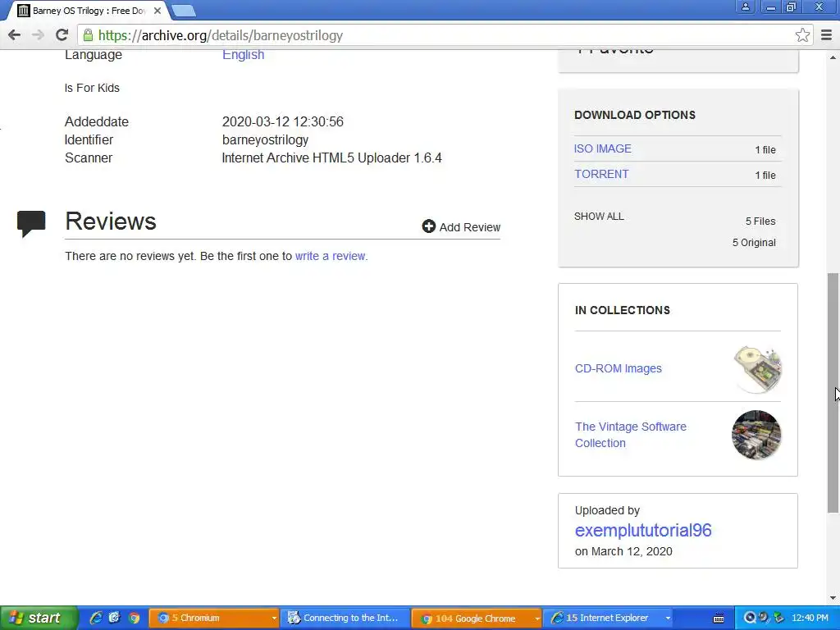This screenshot has width=840, height=630.
Task: Click the second quick launch icon
Action: [x=115, y=618]
